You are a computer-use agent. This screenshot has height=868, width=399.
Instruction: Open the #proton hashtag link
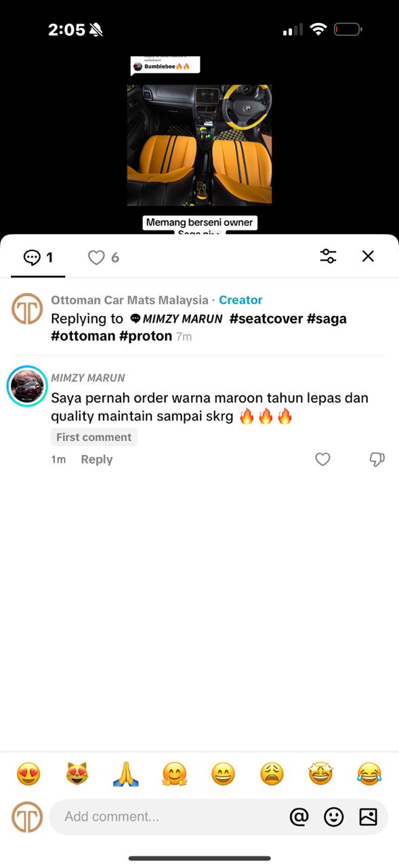pos(146,336)
